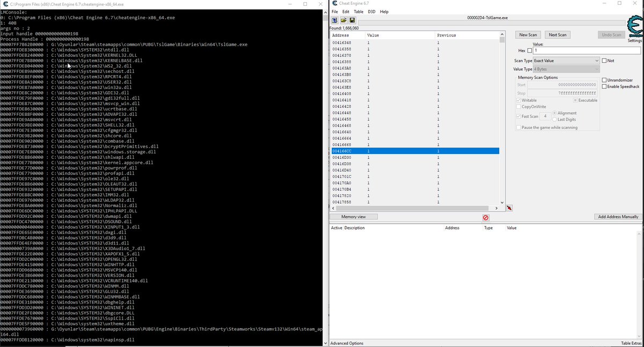Click the Start address field
The width and height of the screenshot is (644, 347).
tap(562, 85)
